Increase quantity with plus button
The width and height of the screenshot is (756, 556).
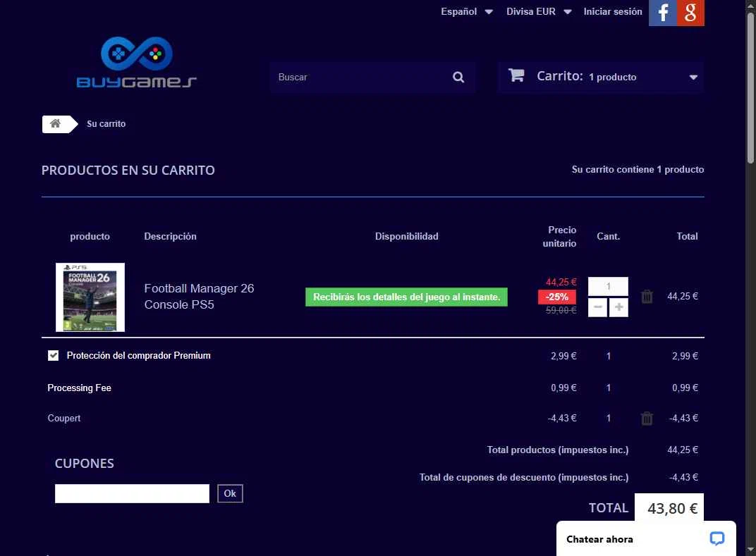click(x=618, y=307)
